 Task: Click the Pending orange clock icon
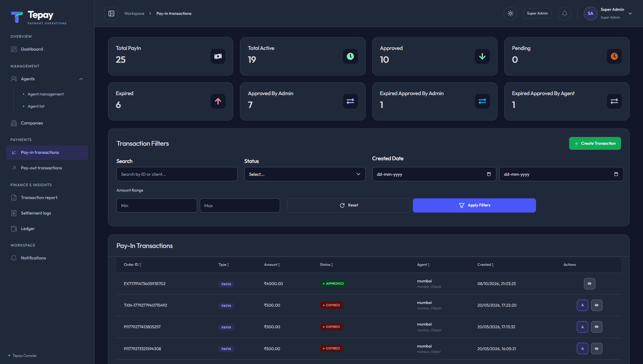click(x=614, y=56)
